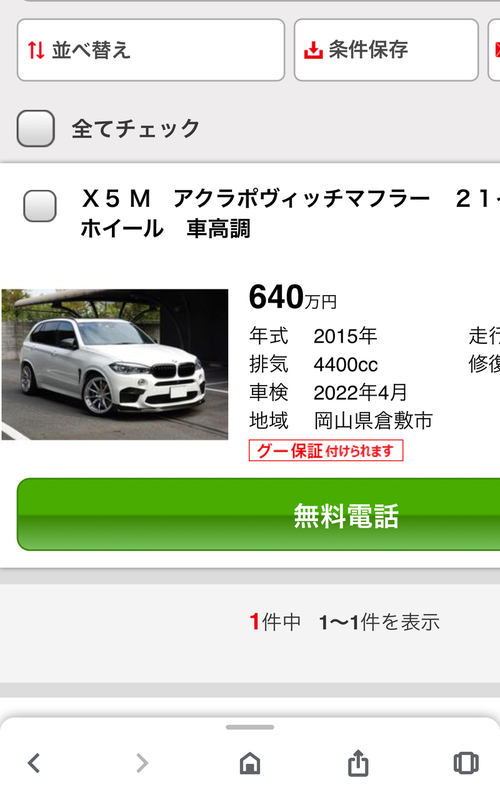Image resolution: width=500 pixels, height=790 pixels.
Task: Tap the red save-download icon
Action: [313, 50]
